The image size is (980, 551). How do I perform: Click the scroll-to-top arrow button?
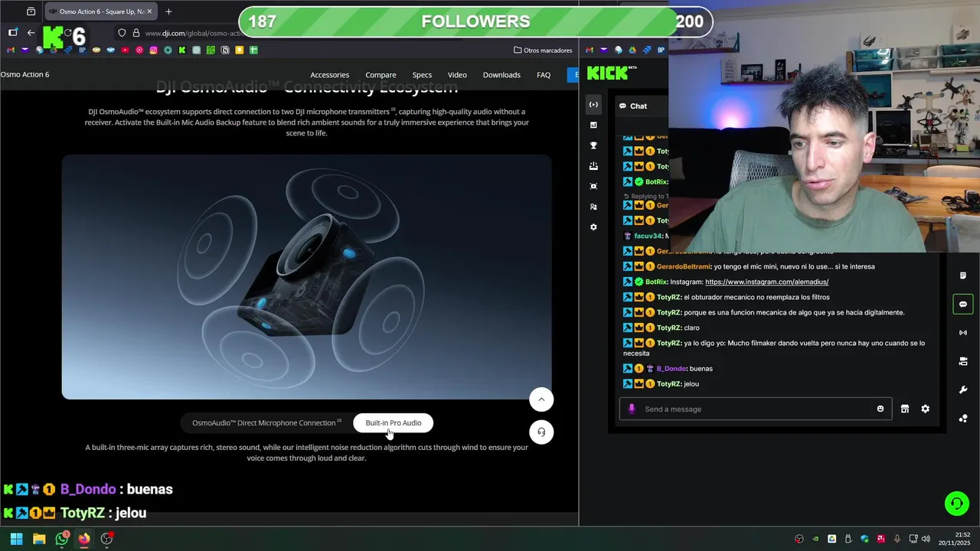pos(541,399)
